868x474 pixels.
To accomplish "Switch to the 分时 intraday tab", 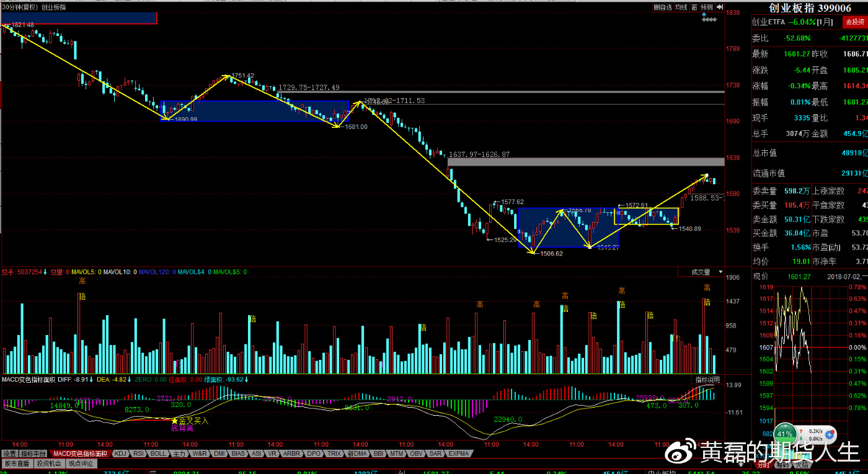I will click(x=764, y=465).
